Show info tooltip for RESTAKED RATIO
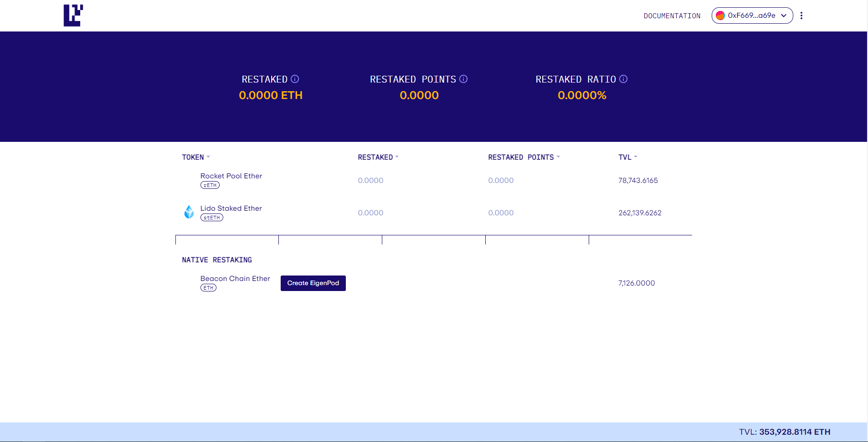The width and height of the screenshot is (868, 442). [x=623, y=79]
